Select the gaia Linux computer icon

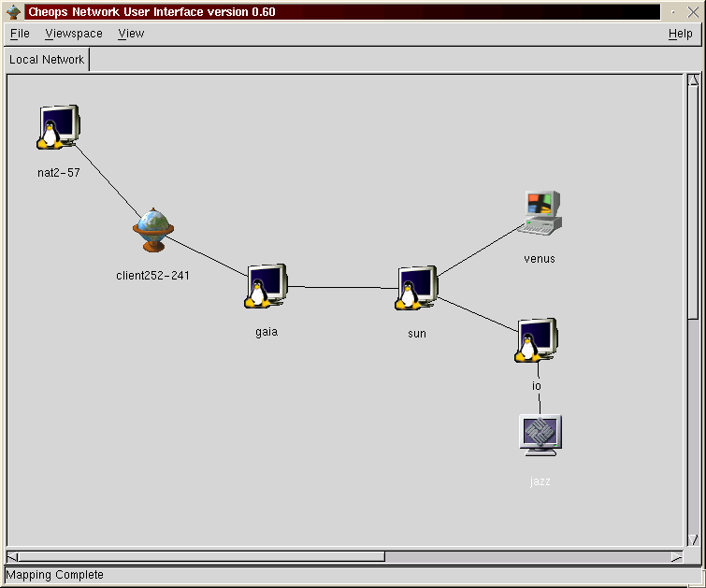(x=267, y=286)
